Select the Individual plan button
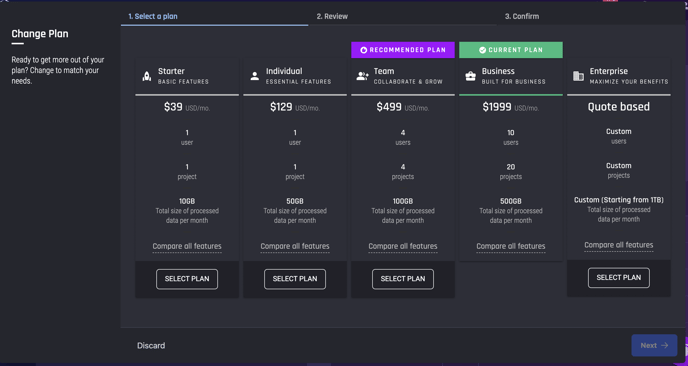The height and width of the screenshot is (366, 688). (295, 279)
